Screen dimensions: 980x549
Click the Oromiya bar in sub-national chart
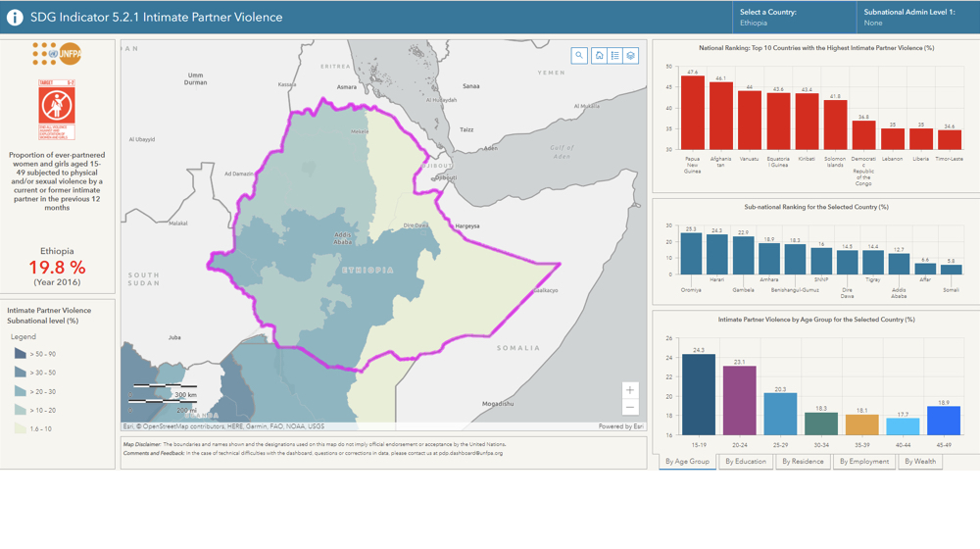691,254
